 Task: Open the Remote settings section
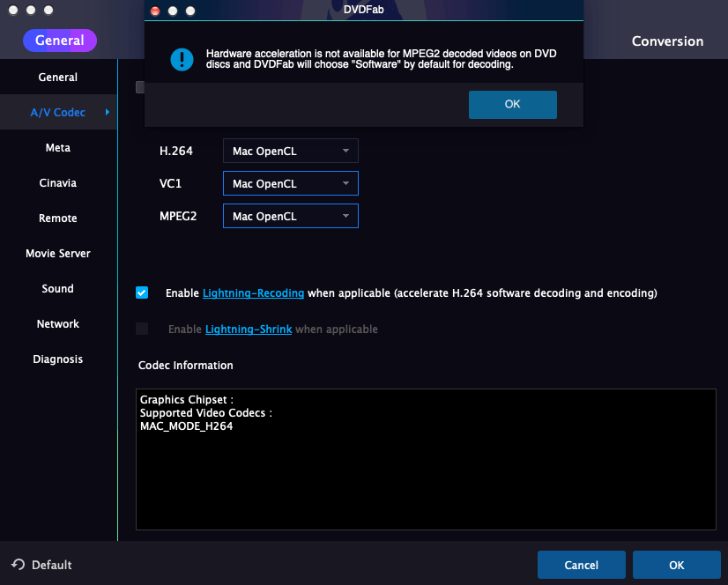point(58,218)
